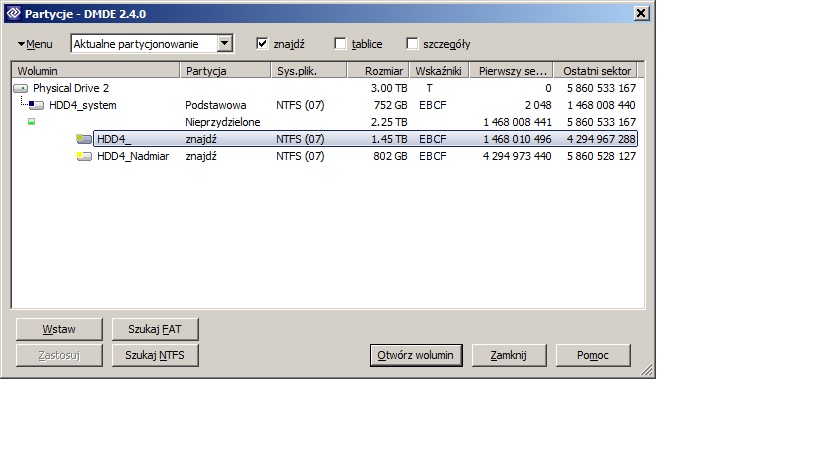Click znajdź cell in the HDD4_ row

coord(201,139)
